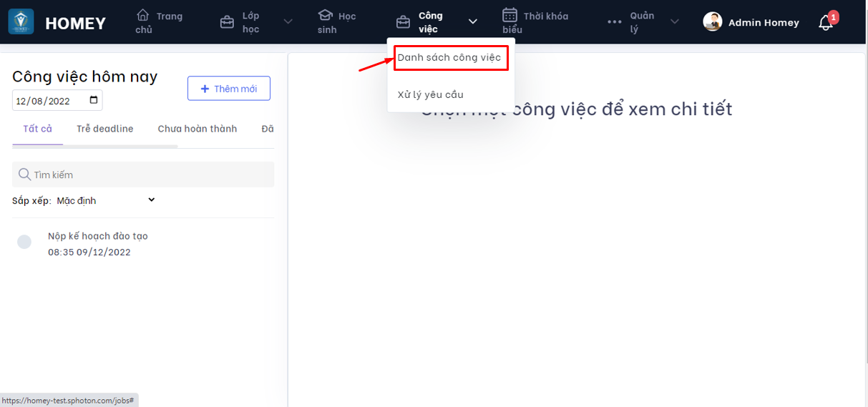Open the date picker calendar icon

[x=94, y=101]
